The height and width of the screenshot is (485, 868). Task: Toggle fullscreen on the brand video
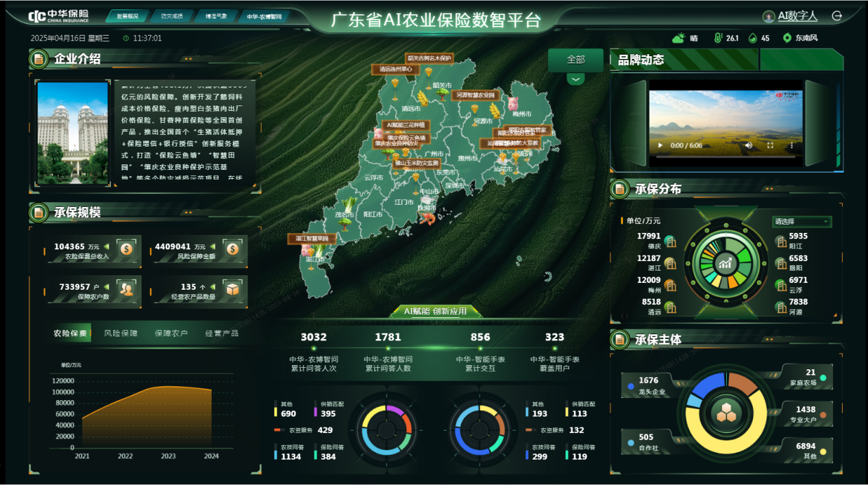point(770,145)
